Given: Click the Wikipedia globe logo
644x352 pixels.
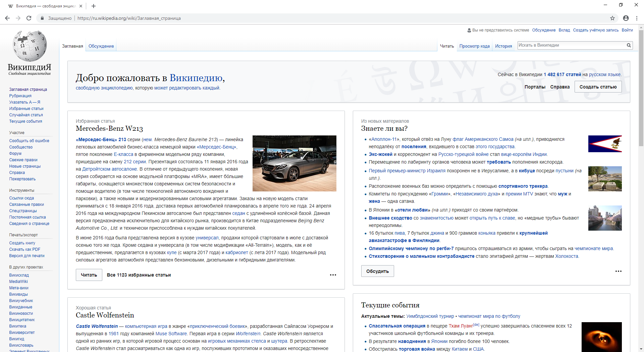Looking at the screenshot, I should pyautogui.click(x=30, y=46).
